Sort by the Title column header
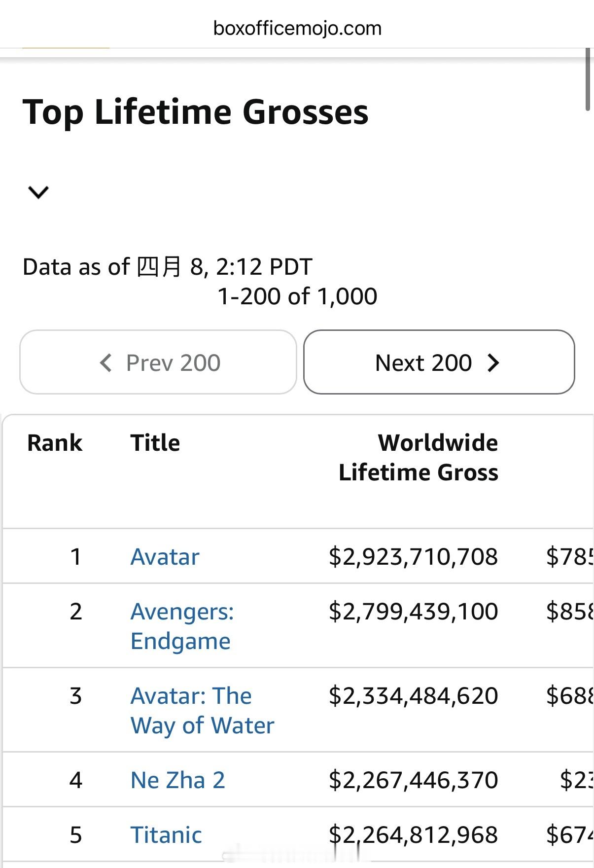594x868 pixels. click(155, 443)
